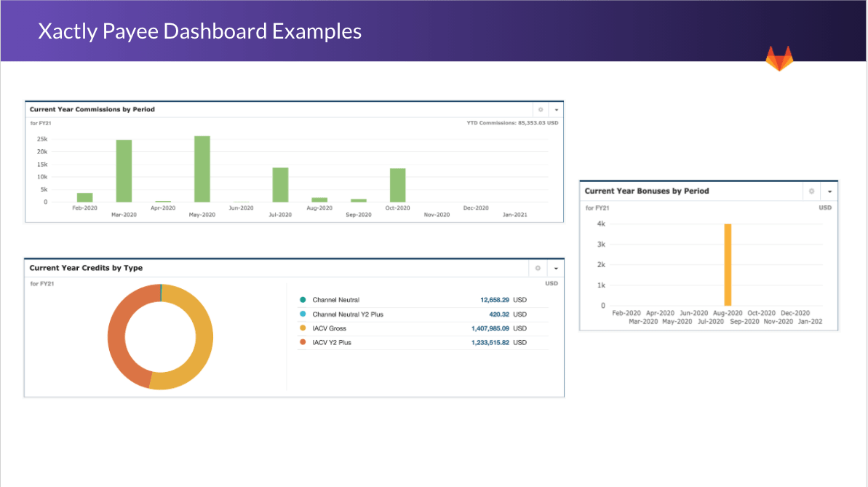Click the blue Channel Neutral Y2 Plus dot
The image size is (868, 487).
pos(303,314)
